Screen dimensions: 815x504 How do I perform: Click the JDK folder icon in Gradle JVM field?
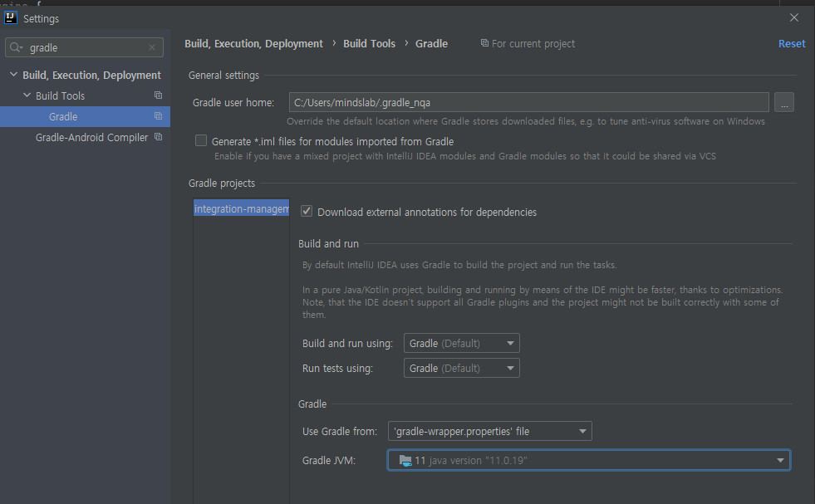(x=405, y=460)
